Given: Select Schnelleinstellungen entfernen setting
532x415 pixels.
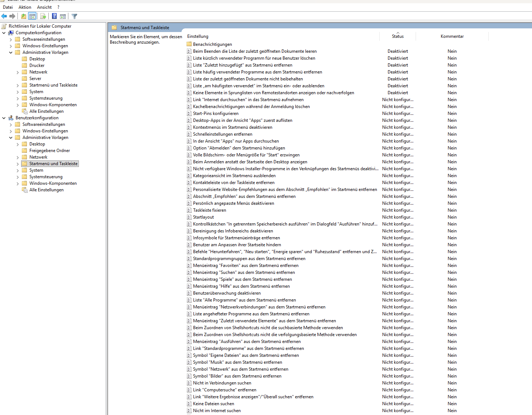Looking at the screenshot, I should tap(223, 134).
